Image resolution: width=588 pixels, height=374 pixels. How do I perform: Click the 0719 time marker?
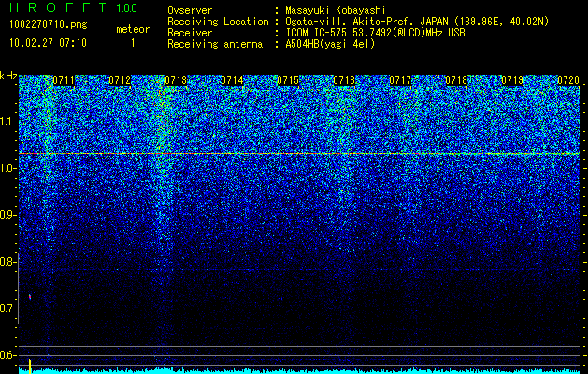(x=512, y=80)
